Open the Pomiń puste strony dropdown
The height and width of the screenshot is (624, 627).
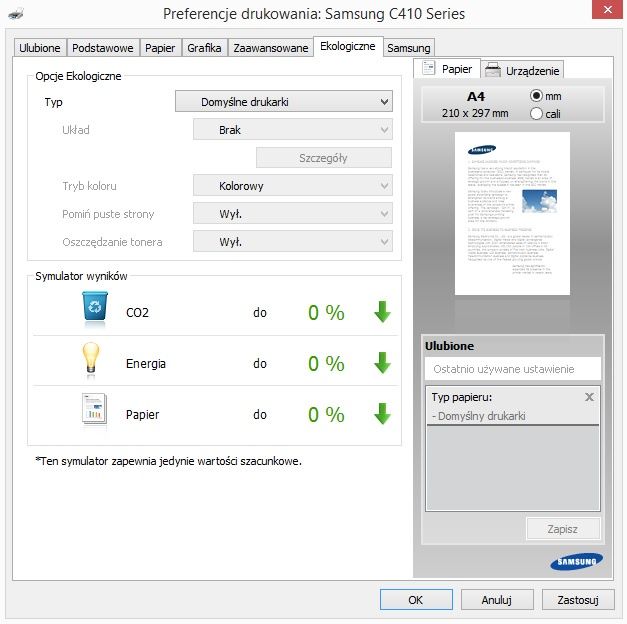point(293,213)
